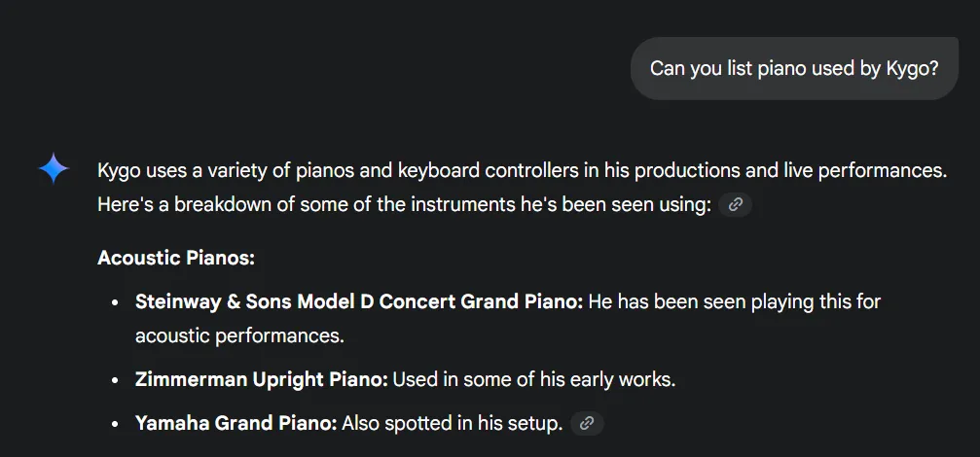Click the user prompt bubble about Kygo
The width and height of the screenshot is (980, 457).
click(794, 68)
